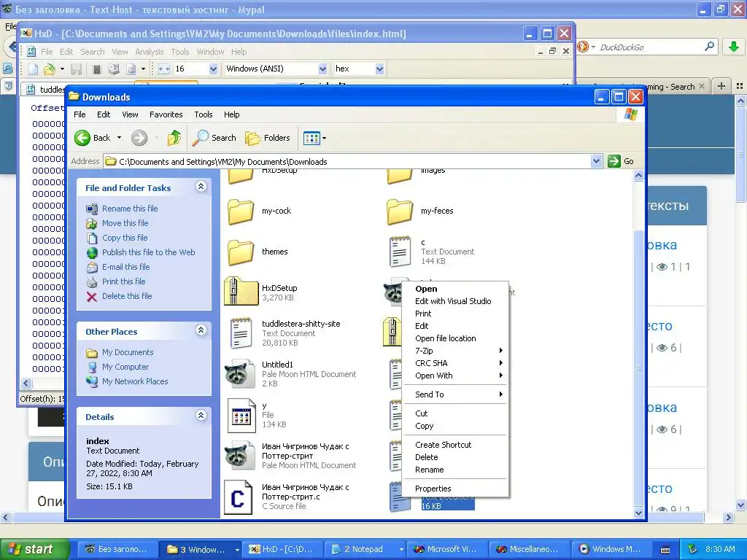This screenshot has height=560, width=747.
Task: Click the green Go arrow button
Action: click(614, 161)
